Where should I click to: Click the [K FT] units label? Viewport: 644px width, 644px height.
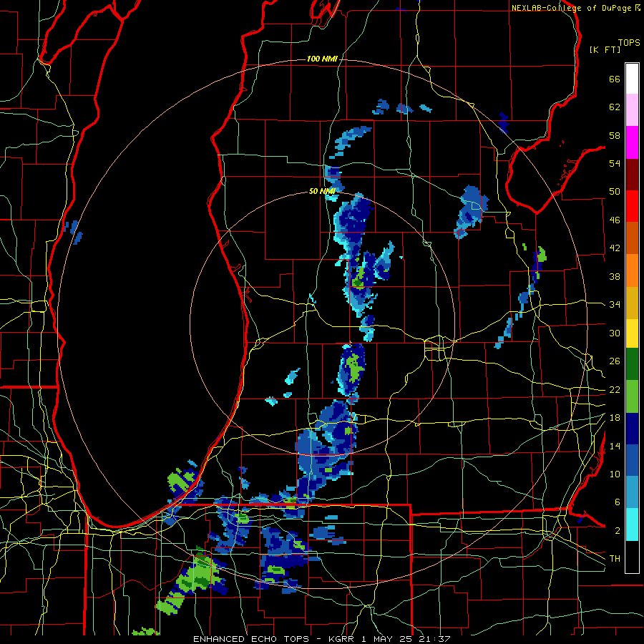pyautogui.click(x=605, y=49)
